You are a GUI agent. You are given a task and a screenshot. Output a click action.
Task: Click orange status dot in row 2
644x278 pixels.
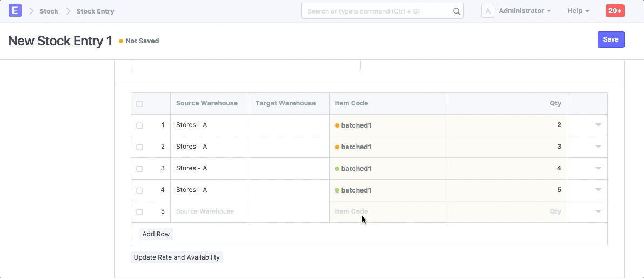[x=337, y=147]
